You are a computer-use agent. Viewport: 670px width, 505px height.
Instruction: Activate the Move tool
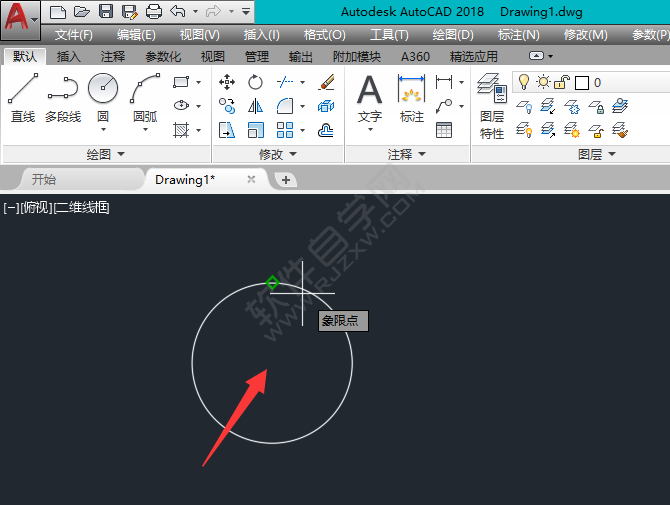(226, 82)
